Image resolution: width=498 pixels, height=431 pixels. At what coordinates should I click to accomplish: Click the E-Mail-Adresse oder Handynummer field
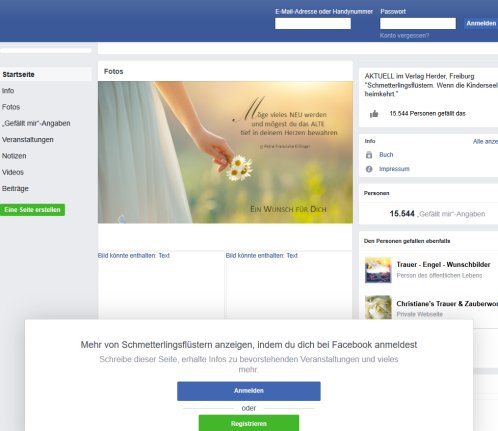tap(313, 24)
